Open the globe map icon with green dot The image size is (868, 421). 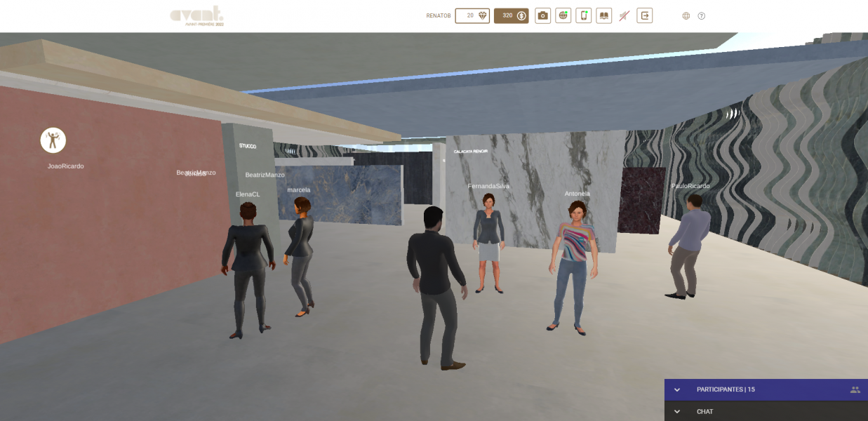click(x=563, y=15)
